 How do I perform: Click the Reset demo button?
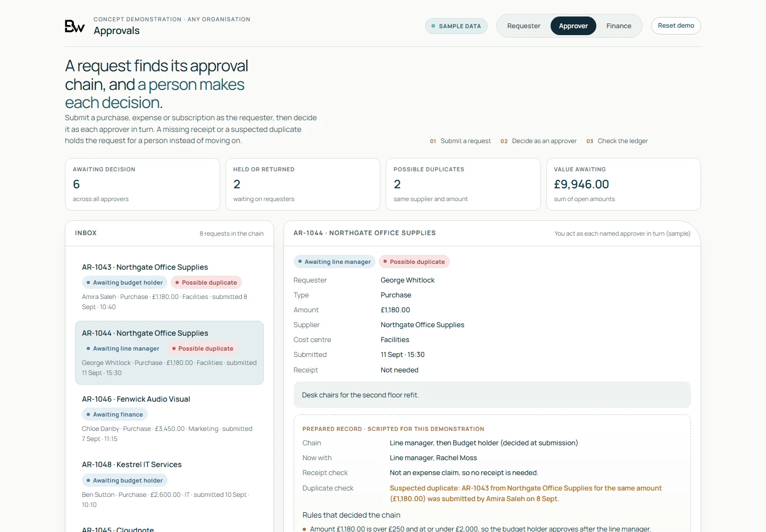click(676, 26)
